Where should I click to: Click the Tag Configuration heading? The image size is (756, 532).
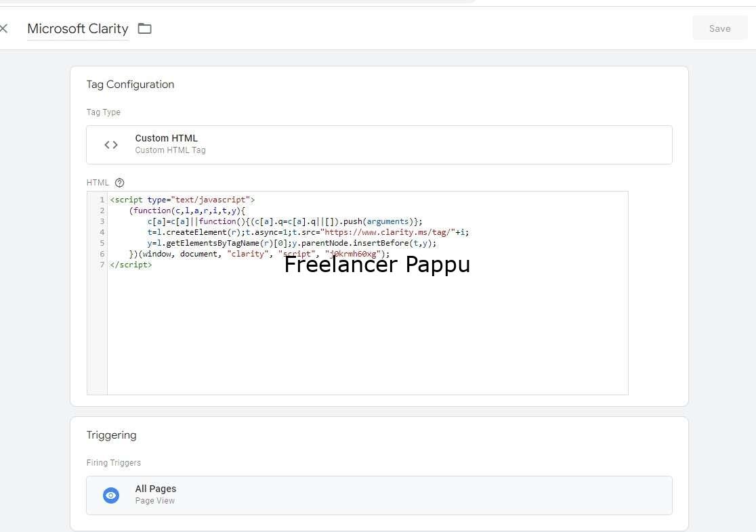coord(130,85)
